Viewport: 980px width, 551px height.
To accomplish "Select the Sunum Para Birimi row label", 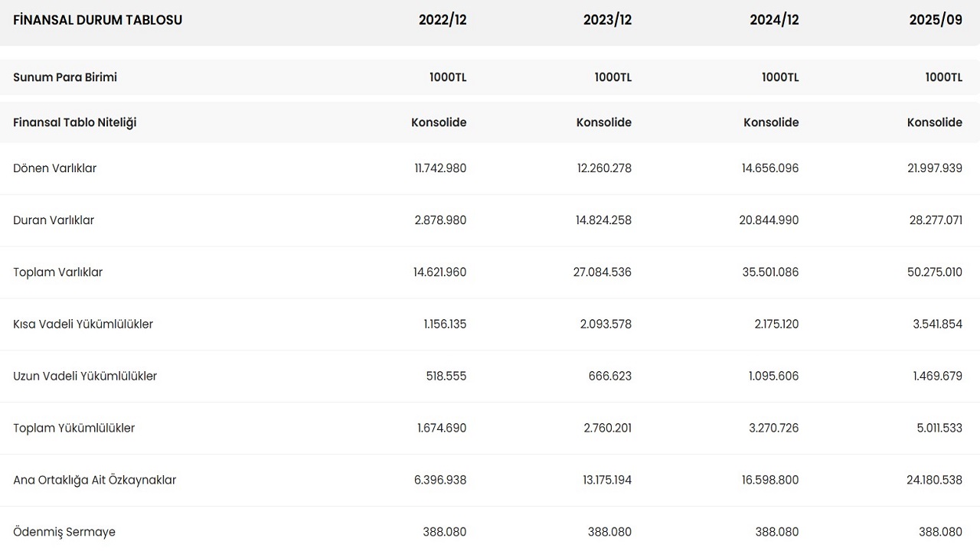I will click(x=65, y=77).
